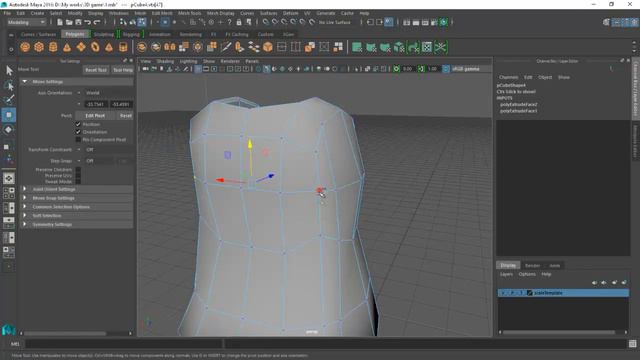Image resolution: width=640 pixels, height=360 pixels.
Task: Switch to the Rigging shelf tab
Action: coord(131,34)
